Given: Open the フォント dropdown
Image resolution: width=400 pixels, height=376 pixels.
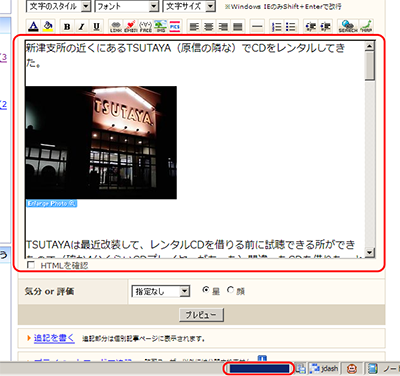Looking at the screenshot, I should pyautogui.click(x=126, y=6).
